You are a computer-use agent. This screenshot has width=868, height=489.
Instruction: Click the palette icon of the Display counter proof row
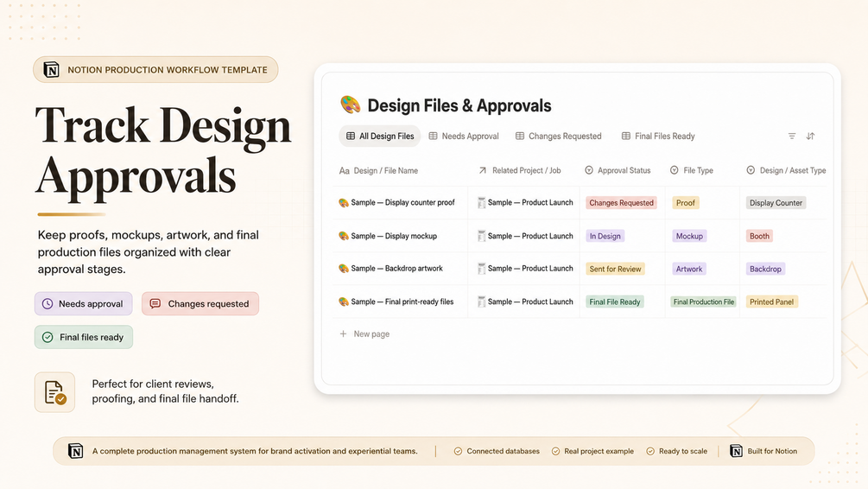pyautogui.click(x=344, y=203)
